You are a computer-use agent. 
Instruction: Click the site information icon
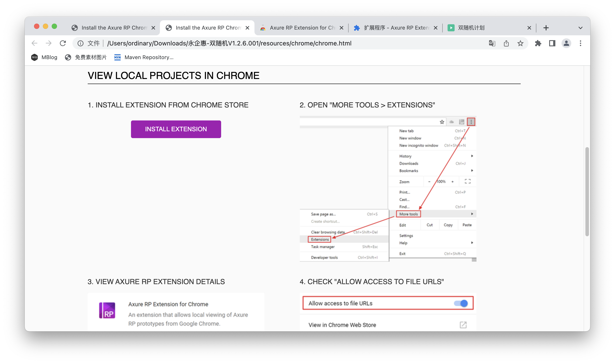coord(80,43)
